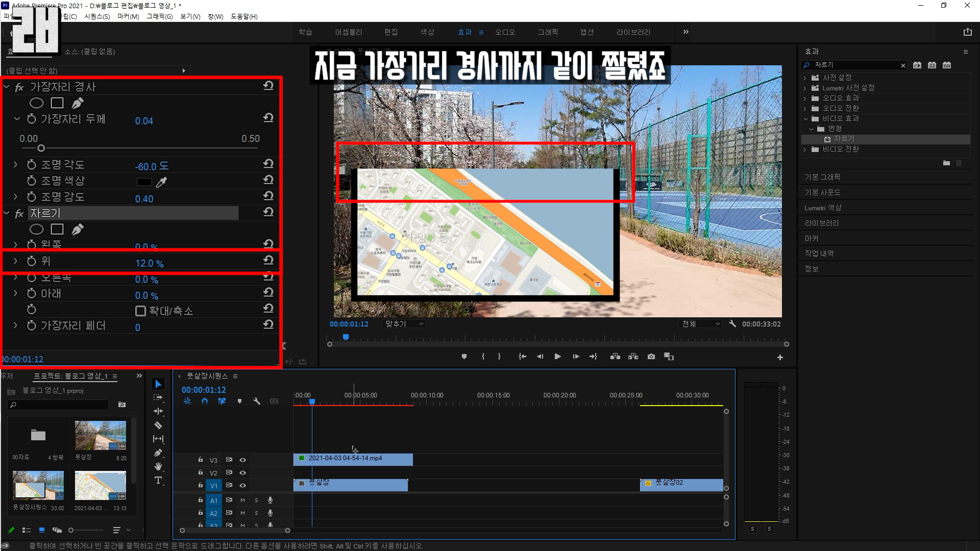
Task: Click the eyedropper next to 조명 색상
Action: tap(161, 182)
